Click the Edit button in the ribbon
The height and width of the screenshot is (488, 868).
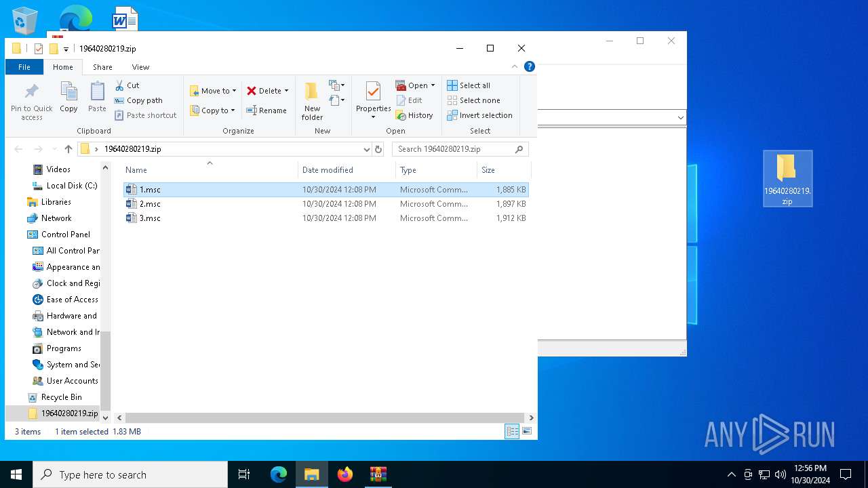coord(410,100)
